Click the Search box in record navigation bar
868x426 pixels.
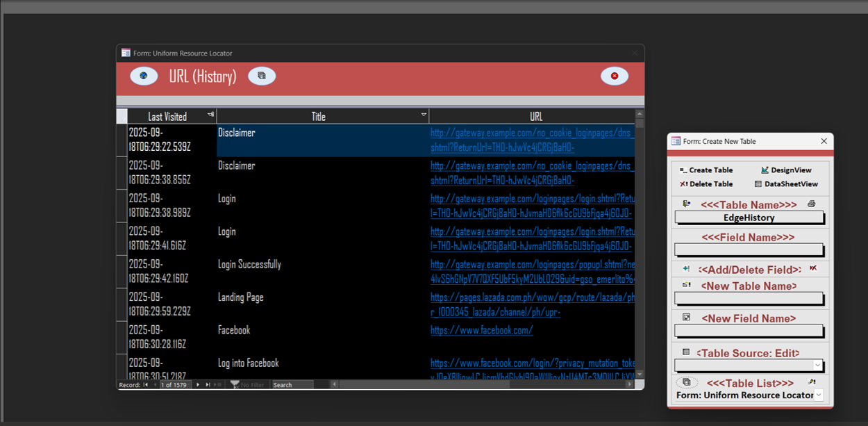tap(292, 384)
